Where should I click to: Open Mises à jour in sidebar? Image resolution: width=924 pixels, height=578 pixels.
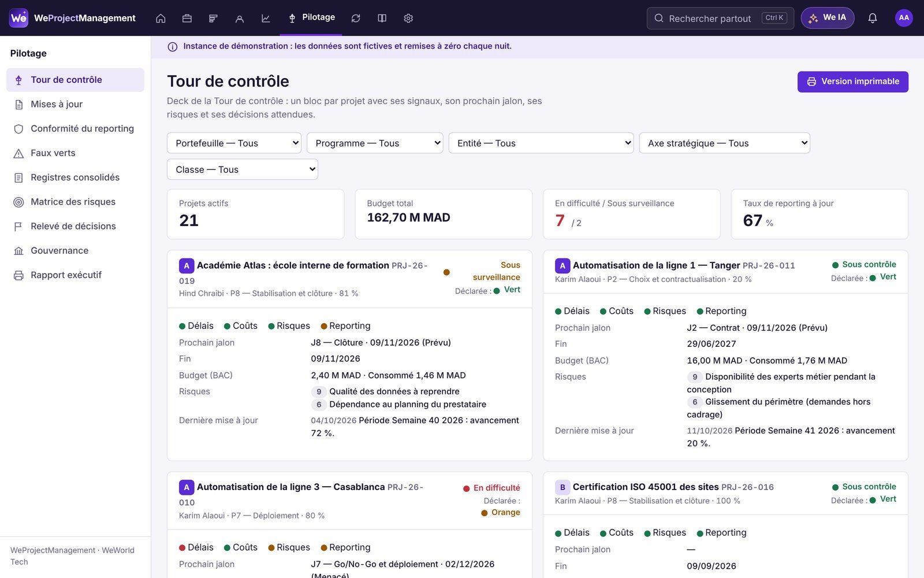[75, 104]
